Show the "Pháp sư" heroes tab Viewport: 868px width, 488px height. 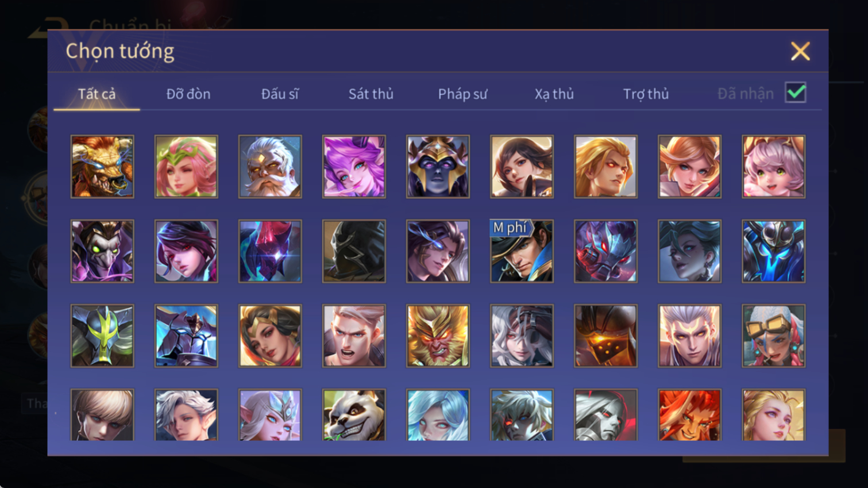point(462,94)
